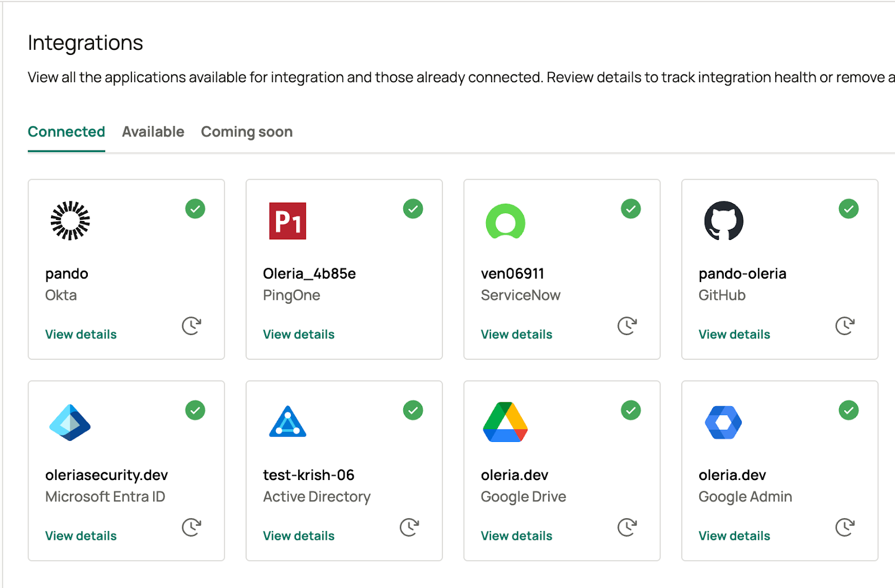Click the green status checkmark on Google Drive card
Viewport: 895px width, 588px height.
click(631, 410)
